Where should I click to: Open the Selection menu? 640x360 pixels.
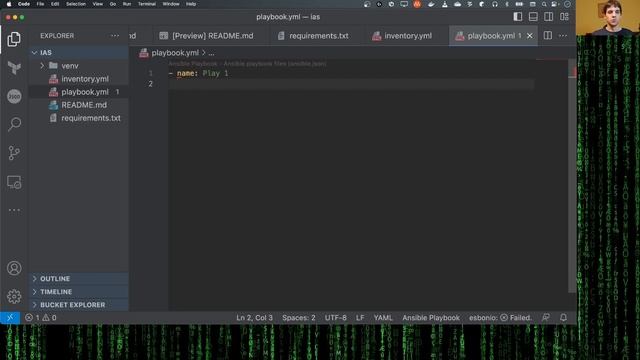(76, 4)
